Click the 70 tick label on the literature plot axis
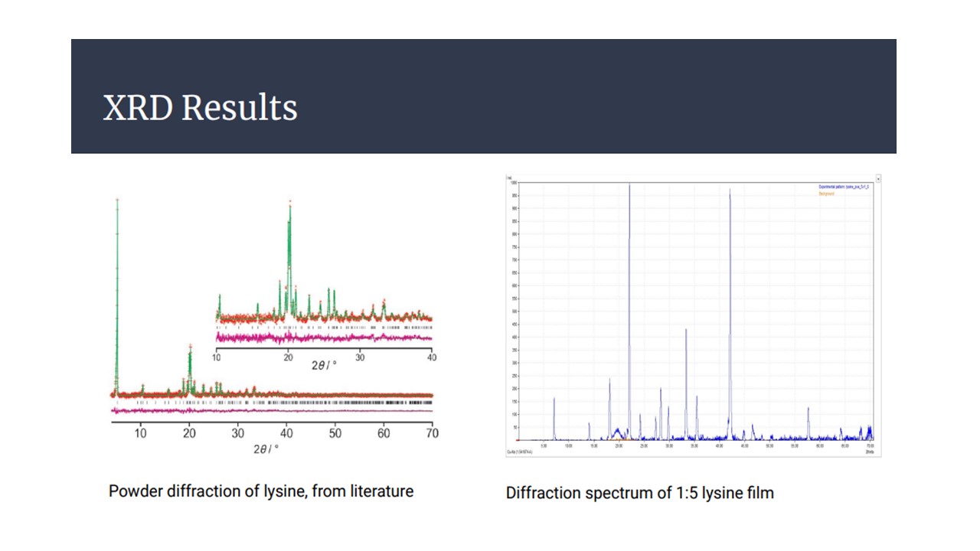 click(x=432, y=434)
